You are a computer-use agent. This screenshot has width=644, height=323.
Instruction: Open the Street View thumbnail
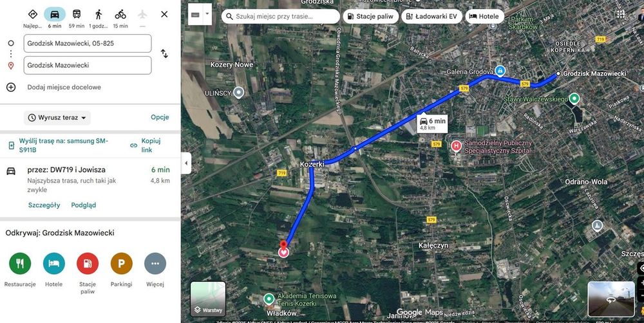(x=611, y=299)
